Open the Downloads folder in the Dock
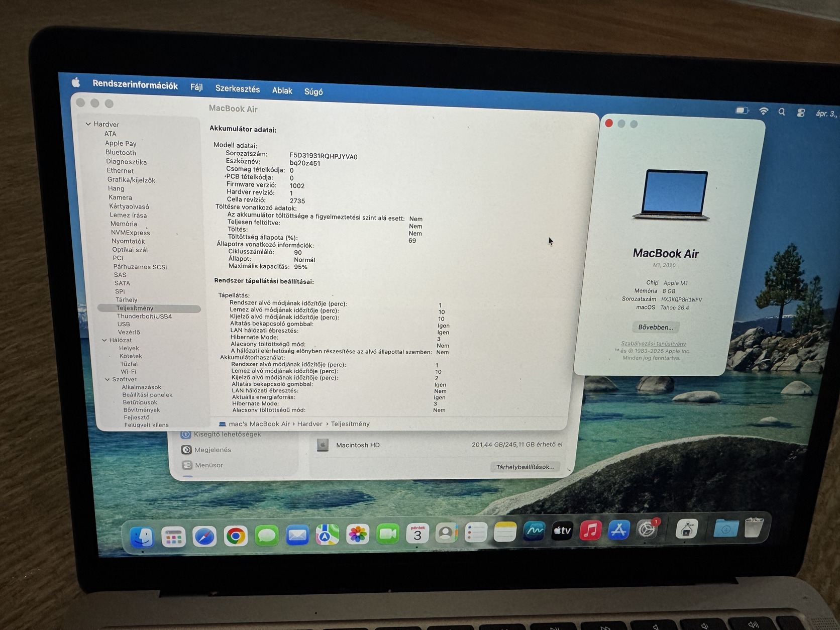The height and width of the screenshot is (630, 840). coord(726,529)
